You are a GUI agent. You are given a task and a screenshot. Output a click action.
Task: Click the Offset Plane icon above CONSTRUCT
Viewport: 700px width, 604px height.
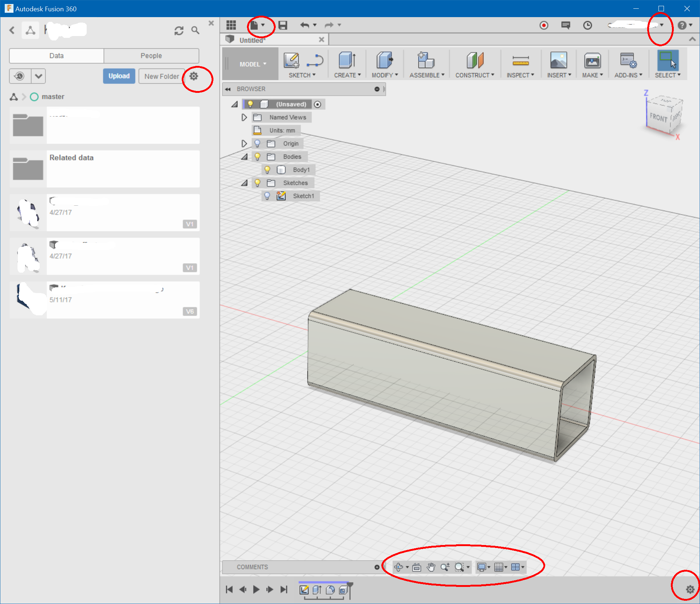[x=475, y=60]
